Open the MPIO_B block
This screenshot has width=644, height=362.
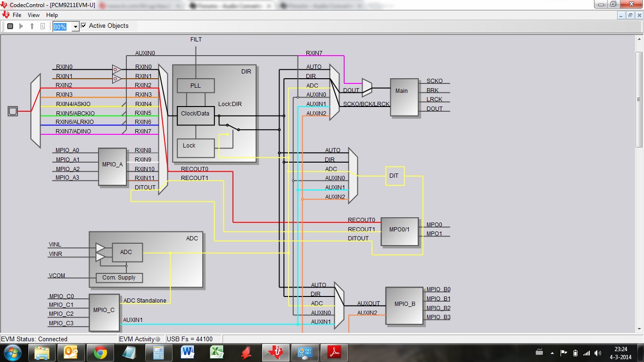pyautogui.click(x=404, y=305)
